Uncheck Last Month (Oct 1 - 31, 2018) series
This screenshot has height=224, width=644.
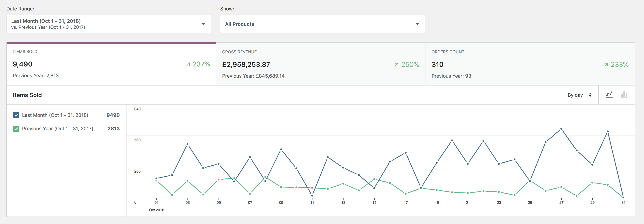tap(16, 115)
